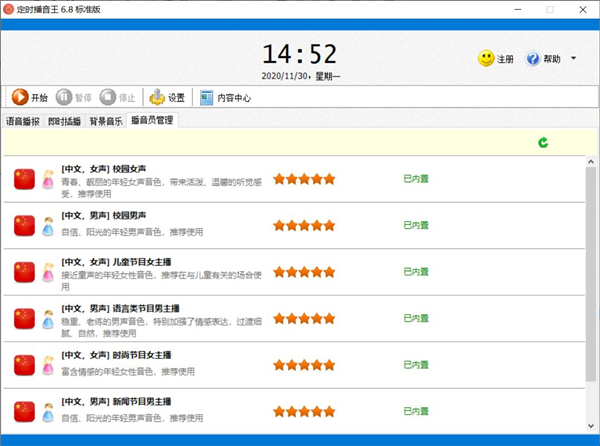This screenshot has width=600, height=446.
Task: Click the date 2020/11/30 星期一
Action: pyautogui.click(x=301, y=76)
